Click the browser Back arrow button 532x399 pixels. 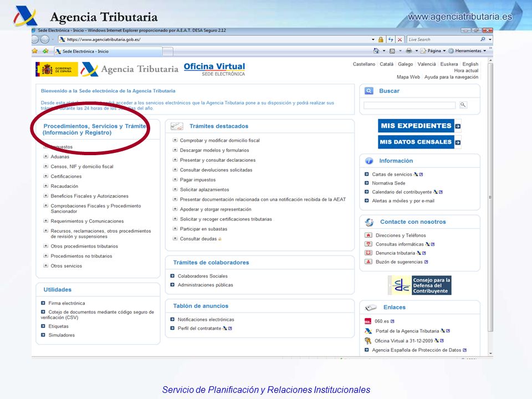35,39
